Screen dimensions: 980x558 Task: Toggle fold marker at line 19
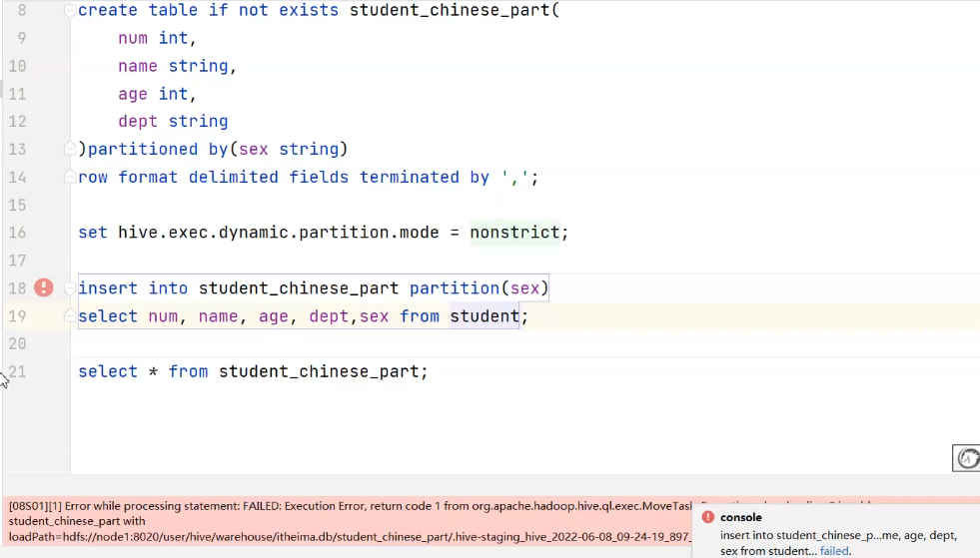(x=69, y=316)
